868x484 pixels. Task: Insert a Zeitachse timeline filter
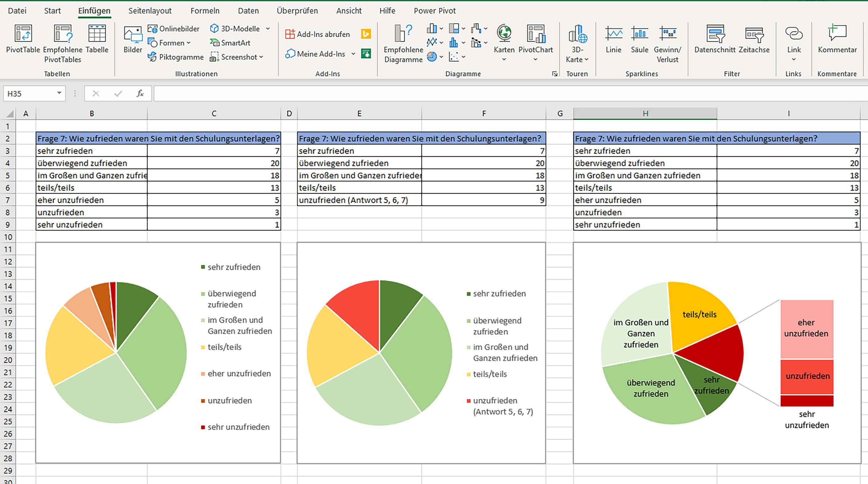754,34
